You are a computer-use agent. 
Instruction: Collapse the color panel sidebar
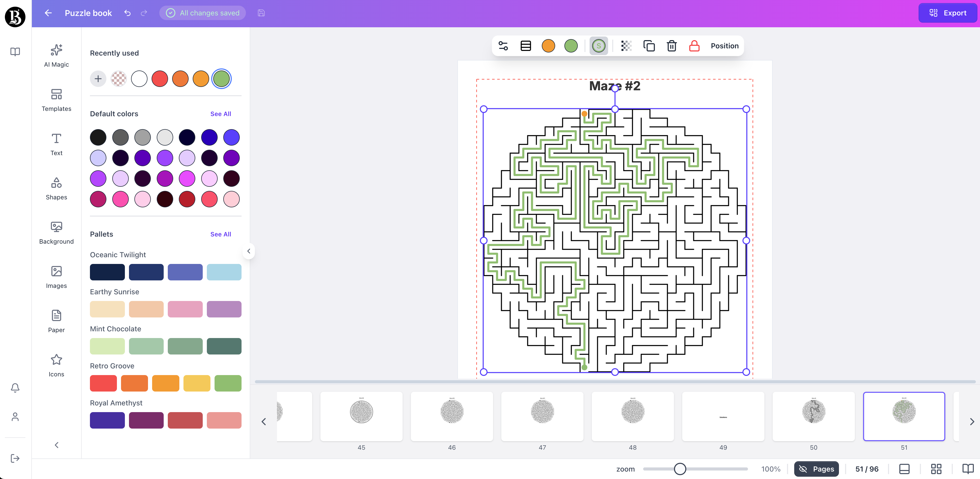coord(249,251)
